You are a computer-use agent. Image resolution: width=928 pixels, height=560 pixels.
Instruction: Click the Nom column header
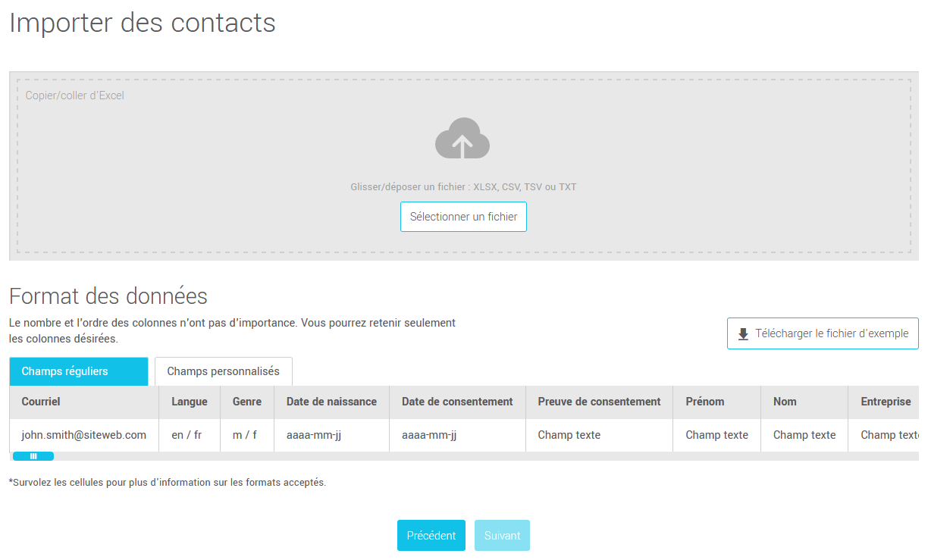(x=784, y=402)
